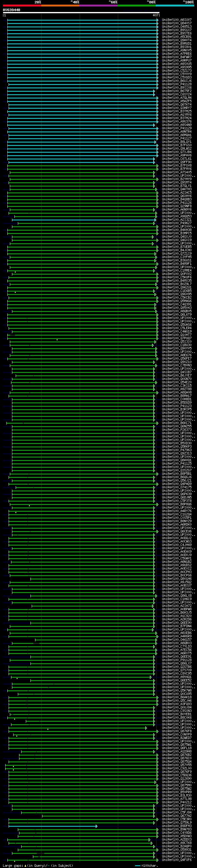Image resolution: width=197 pixels, height=868 pixels.
Task: Click the 20% legend label
Action: click(x=38, y=2)
